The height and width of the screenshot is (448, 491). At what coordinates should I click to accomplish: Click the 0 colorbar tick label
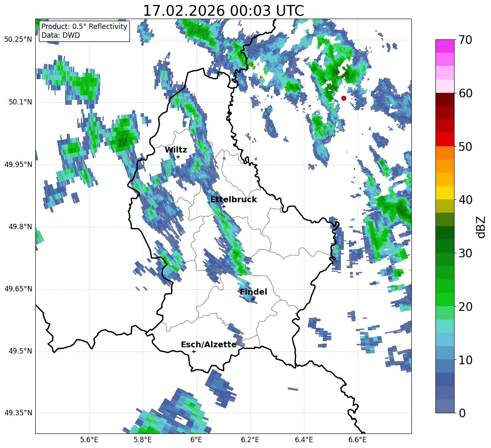coord(462,413)
